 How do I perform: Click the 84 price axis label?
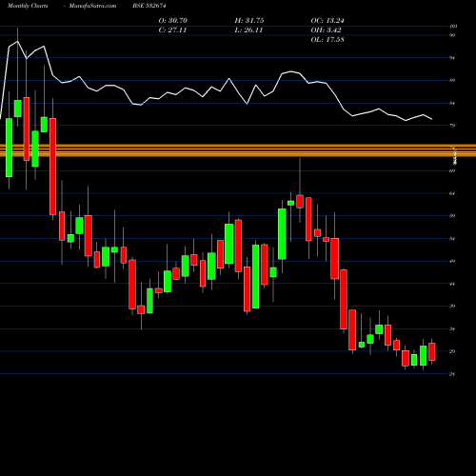pyautogui.click(x=452, y=103)
